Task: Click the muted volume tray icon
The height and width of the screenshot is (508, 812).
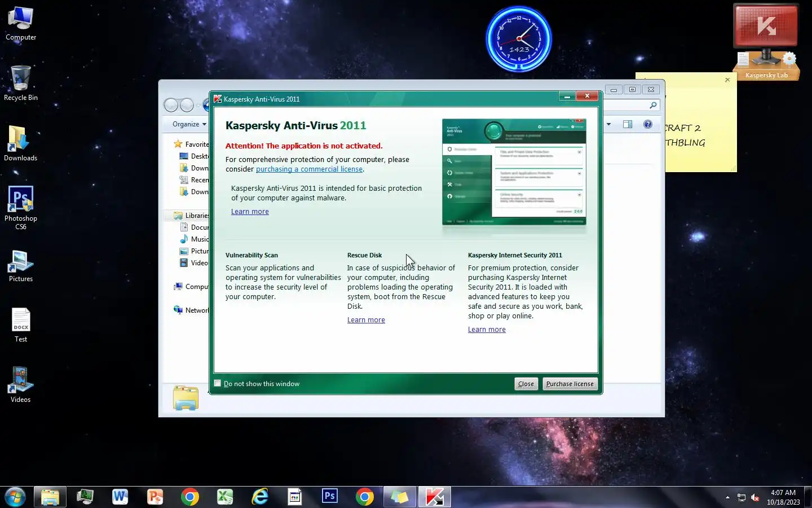Action: pyautogui.click(x=756, y=498)
